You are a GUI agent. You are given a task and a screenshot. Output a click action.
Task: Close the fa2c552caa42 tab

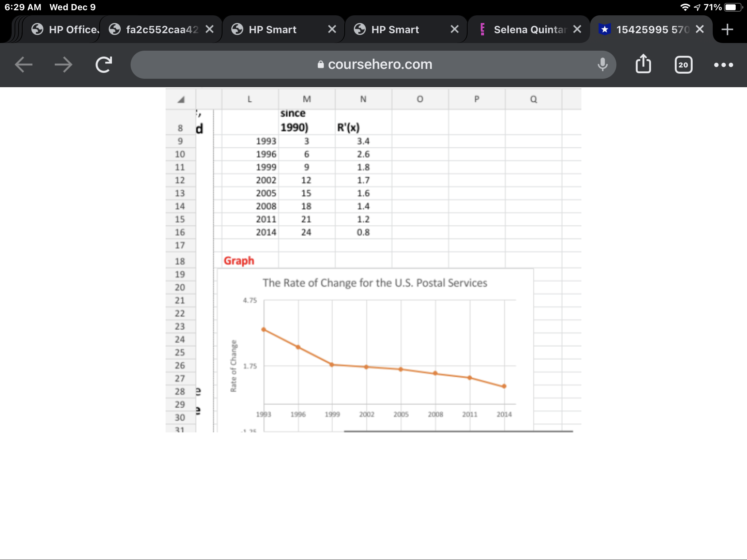coord(209,29)
